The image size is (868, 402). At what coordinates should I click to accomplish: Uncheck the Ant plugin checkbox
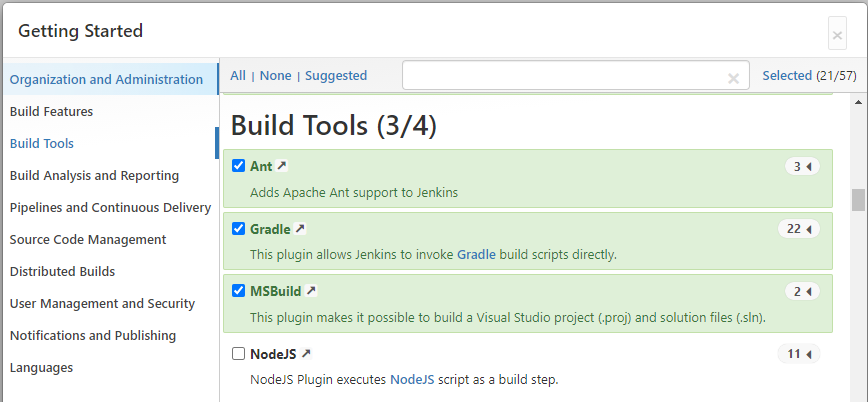(x=238, y=166)
